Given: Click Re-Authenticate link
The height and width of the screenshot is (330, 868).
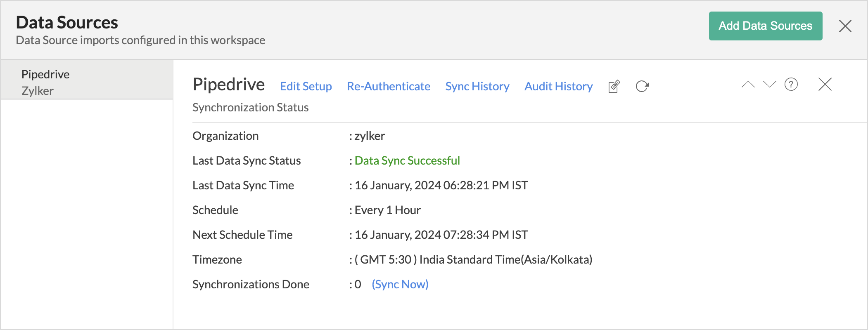Looking at the screenshot, I should (389, 86).
